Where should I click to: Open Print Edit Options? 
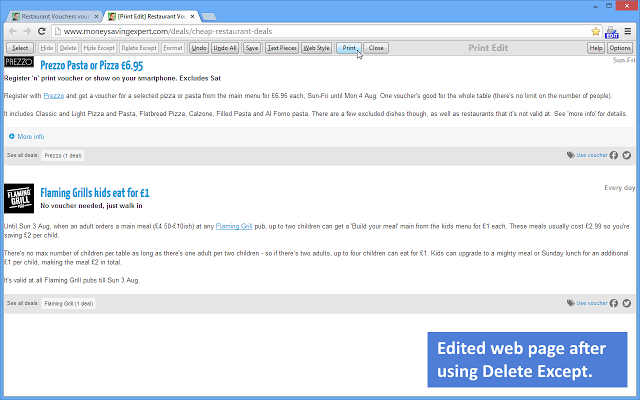pyautogui.click(x=620, y=48)
